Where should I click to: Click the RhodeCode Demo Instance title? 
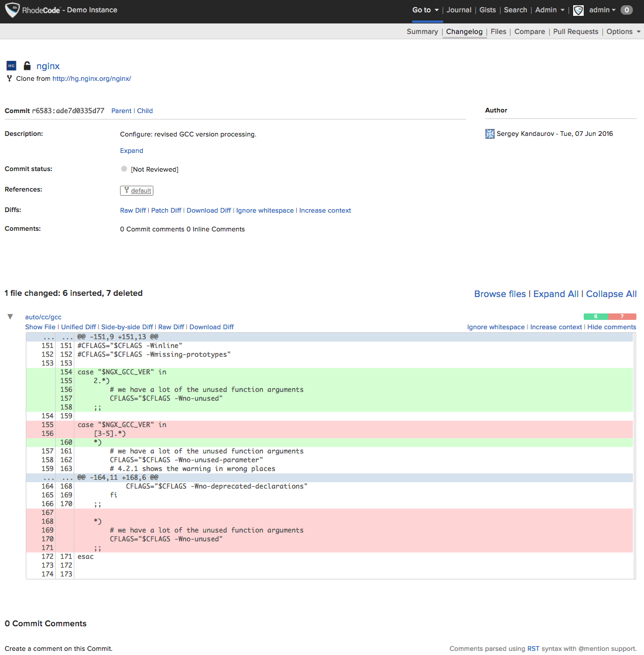point(69,10)
